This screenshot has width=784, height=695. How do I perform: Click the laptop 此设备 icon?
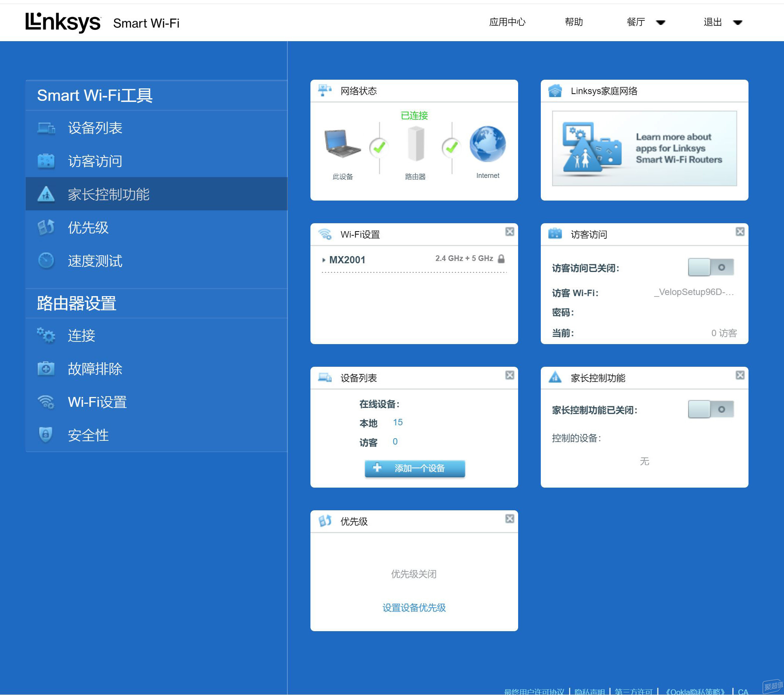342,144
